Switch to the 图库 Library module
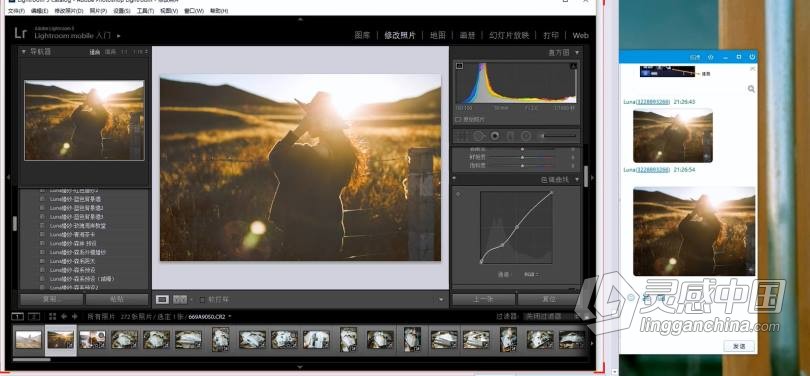Image resolution: width=810 pixels, height=376 pixels. 363,36
